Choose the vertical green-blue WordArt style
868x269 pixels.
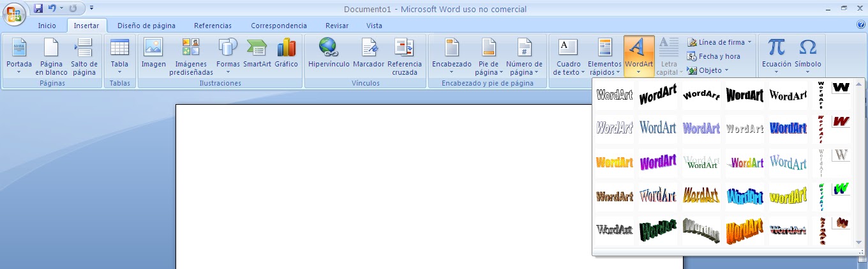[821, 197]
